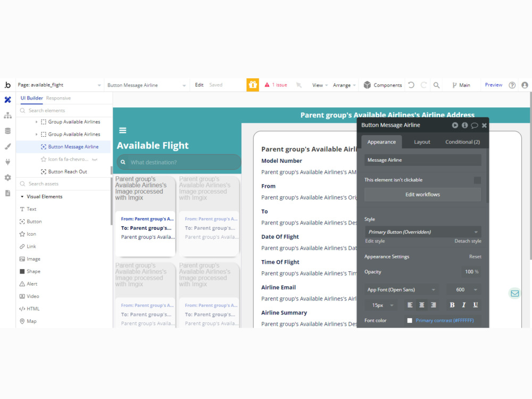Click the comment bubble icon in property editor
The width and height of the screenshot is (532, 399).
[x=475, y=126]
